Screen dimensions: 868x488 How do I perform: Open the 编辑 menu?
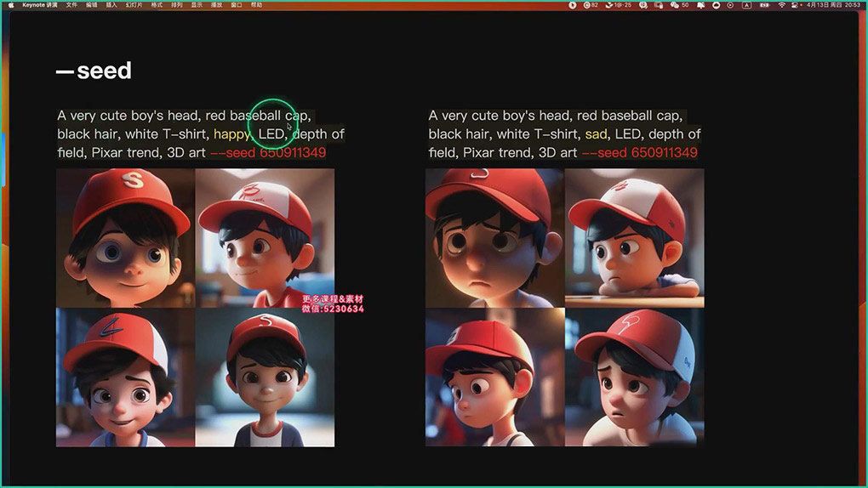tap(91, 4)
